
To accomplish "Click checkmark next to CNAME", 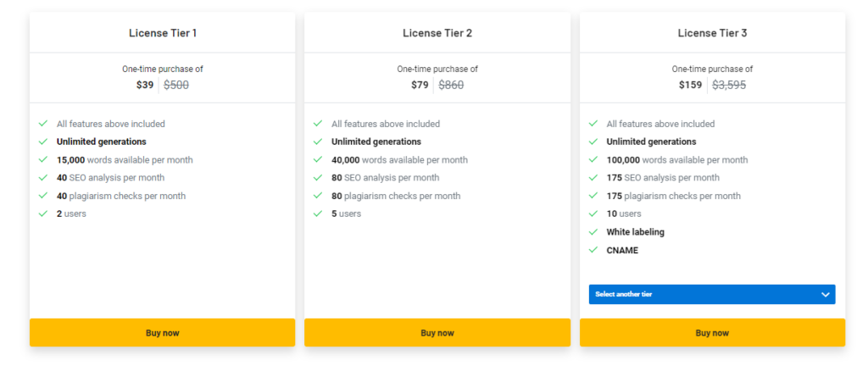I will pyautogui.click(x=593, y=251).
